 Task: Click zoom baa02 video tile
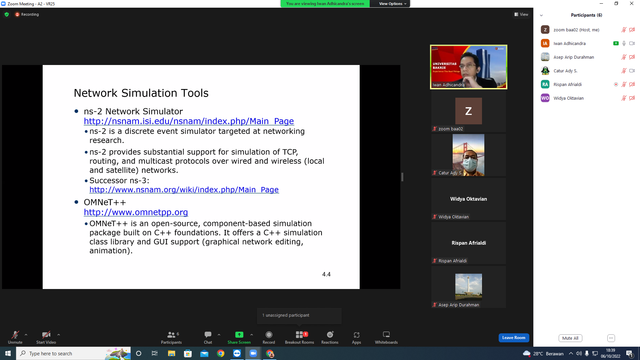coord(469,111)
